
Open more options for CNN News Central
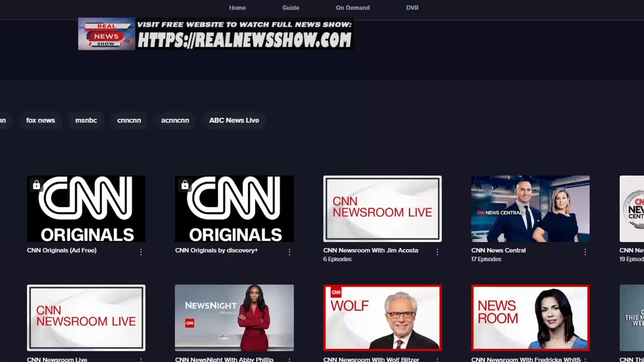[x=585, y=252]
